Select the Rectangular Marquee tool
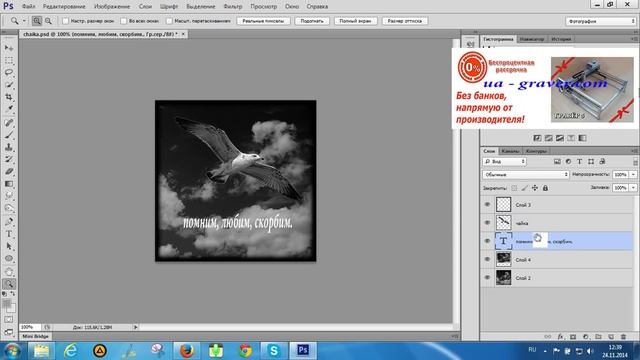 click(x=9, y=60)
